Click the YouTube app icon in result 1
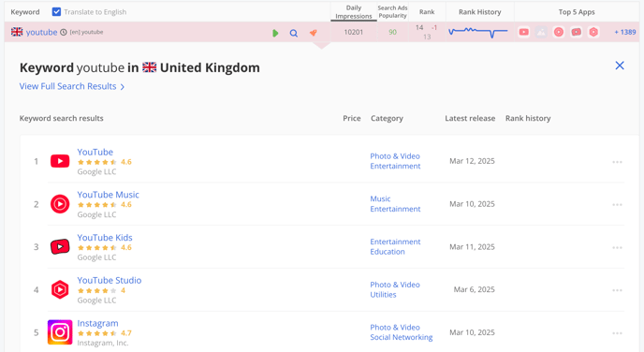644x352 pixels. pyautogui.click(x=60, y=161)
